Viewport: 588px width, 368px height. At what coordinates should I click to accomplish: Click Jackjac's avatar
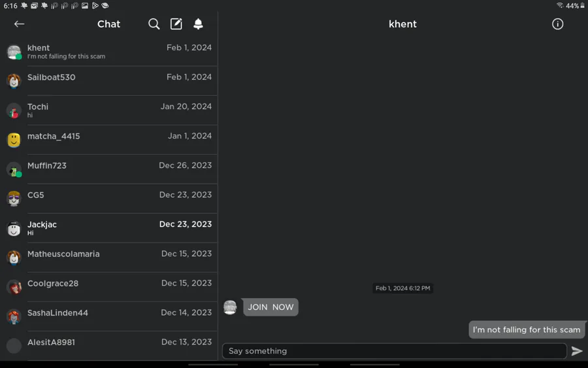[x=14, y=229]
